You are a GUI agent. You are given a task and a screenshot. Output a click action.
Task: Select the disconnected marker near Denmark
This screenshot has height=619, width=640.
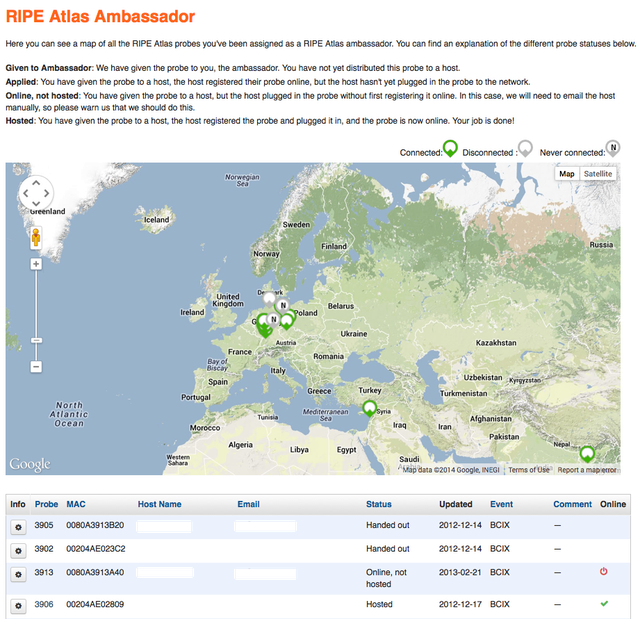pyautogui.click(x=269, y=300)
